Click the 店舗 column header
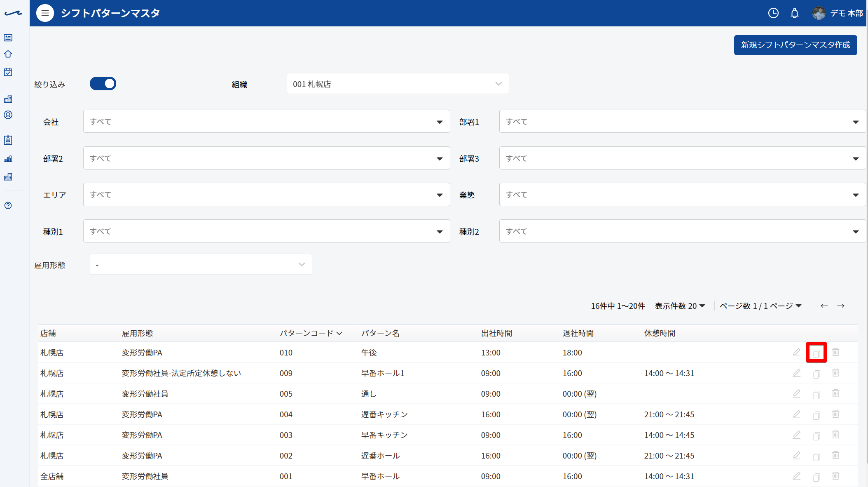The image size is (868, 487). pos(48,333)
